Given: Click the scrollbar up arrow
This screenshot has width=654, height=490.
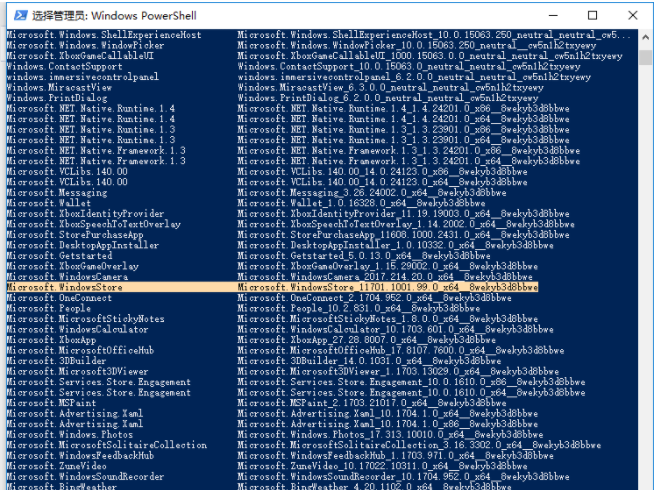Looking at the screenshot, I should point(646,37).
